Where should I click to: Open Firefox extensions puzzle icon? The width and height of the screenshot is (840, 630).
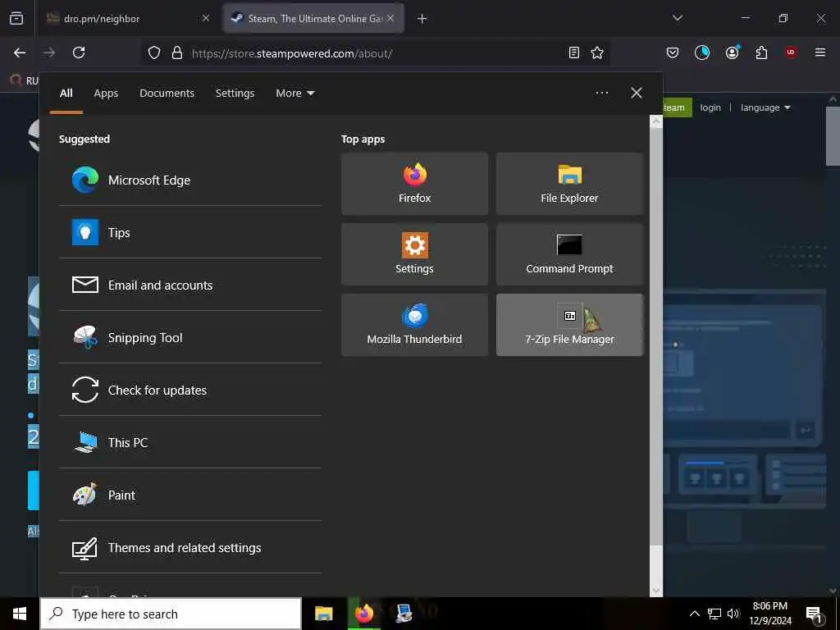pos(761,52)
